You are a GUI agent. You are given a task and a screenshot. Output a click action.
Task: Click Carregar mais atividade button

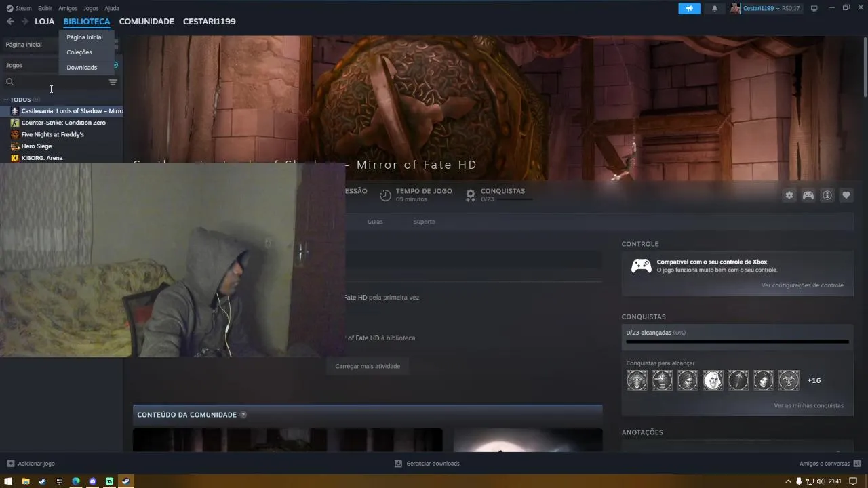coord(368,366)
